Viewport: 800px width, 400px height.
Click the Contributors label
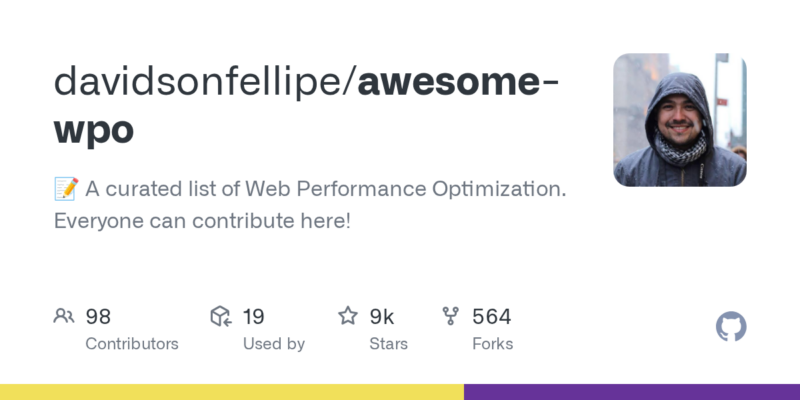[132, 343]
